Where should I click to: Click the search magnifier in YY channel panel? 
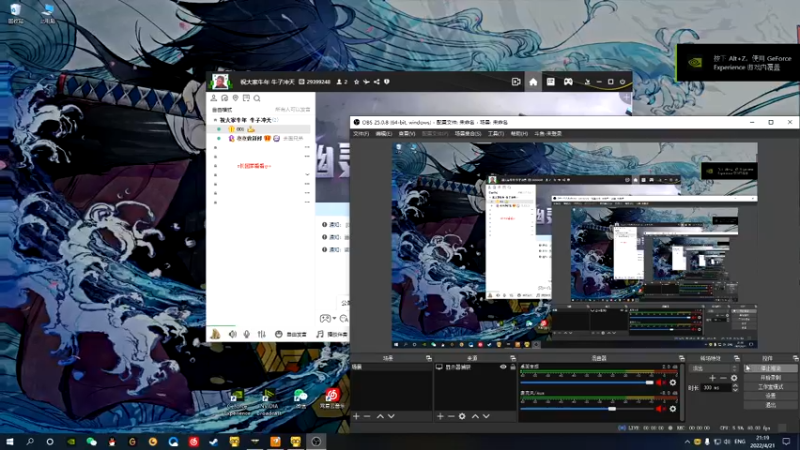tap(257, 98)
